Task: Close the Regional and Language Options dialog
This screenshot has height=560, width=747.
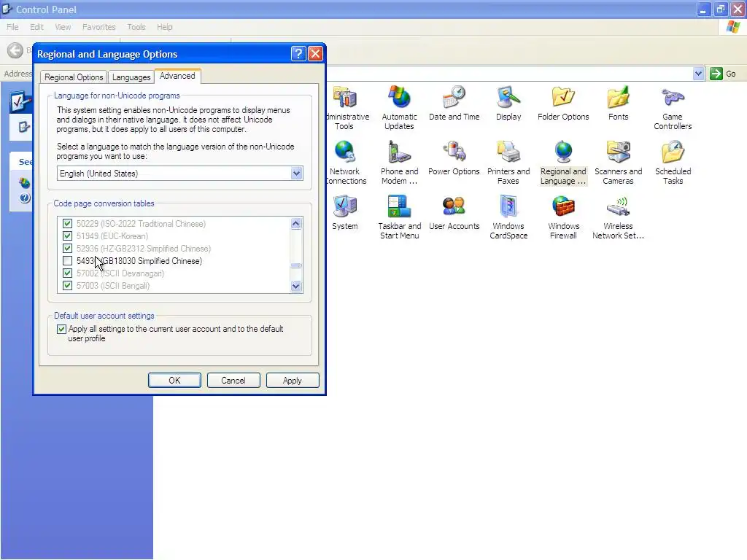Action: [x=315, y=54]
